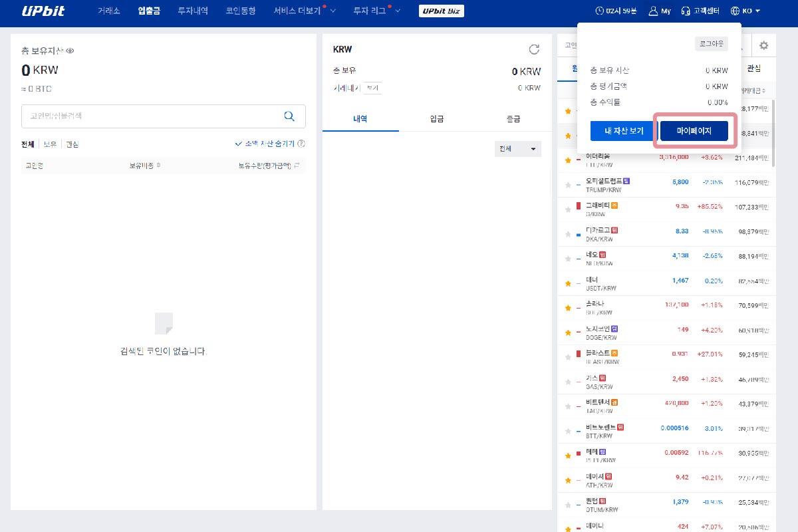
Task: Open the 전체 filter dropdown
Action: (x=518, y=149)
